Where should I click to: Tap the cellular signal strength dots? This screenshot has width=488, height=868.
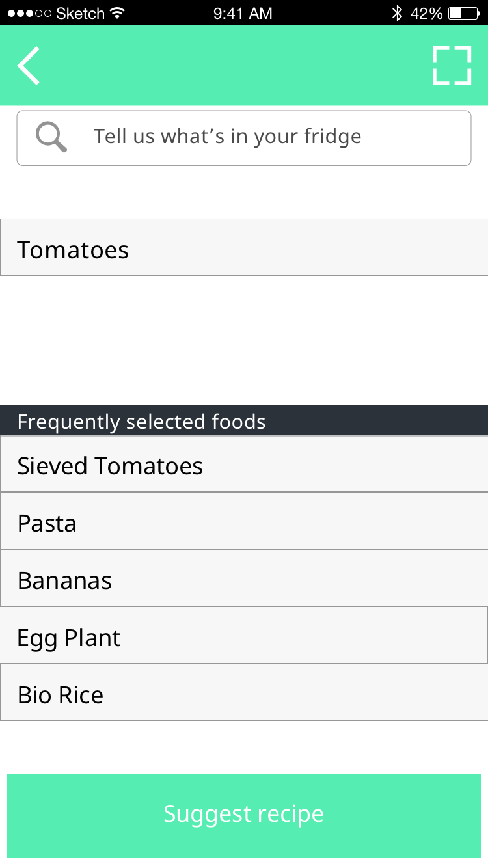[x=29, y=13]
